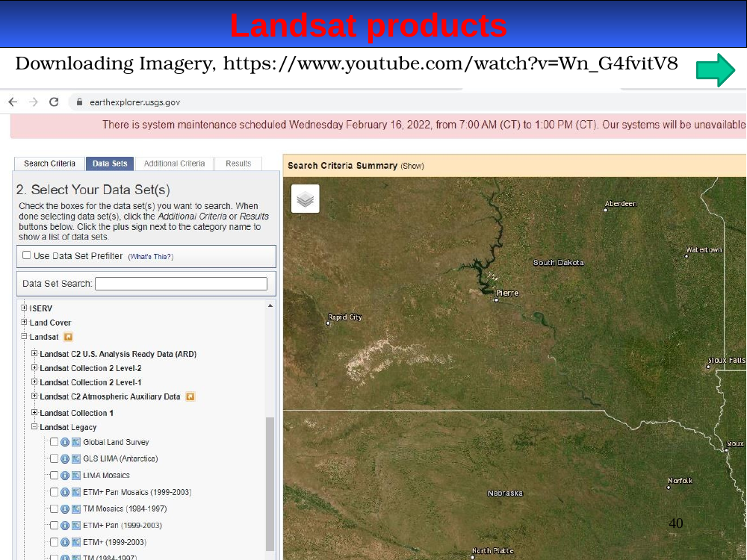747x560 pixels.
Task: Show the Search Criteria Summary
Action: coord(412,167)
